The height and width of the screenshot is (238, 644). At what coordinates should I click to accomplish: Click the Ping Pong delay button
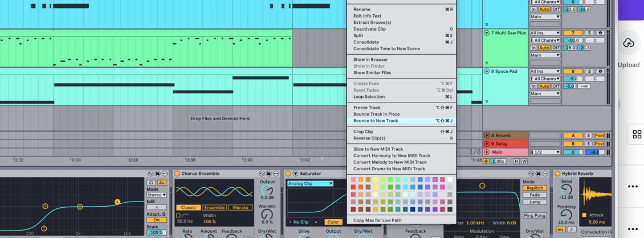click(534, 215)
